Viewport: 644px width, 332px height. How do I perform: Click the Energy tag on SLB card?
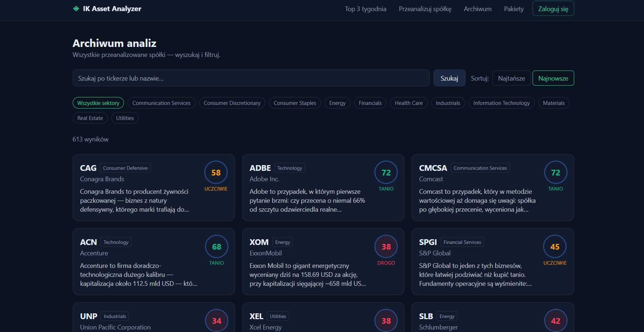pyautogui.click(x=447, y=316)
